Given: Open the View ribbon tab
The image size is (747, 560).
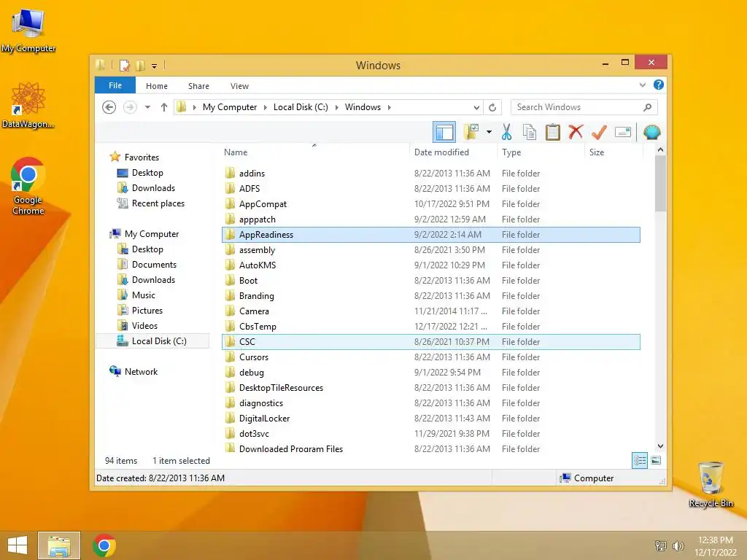Looking at the screenshot, I should [239, 86].
